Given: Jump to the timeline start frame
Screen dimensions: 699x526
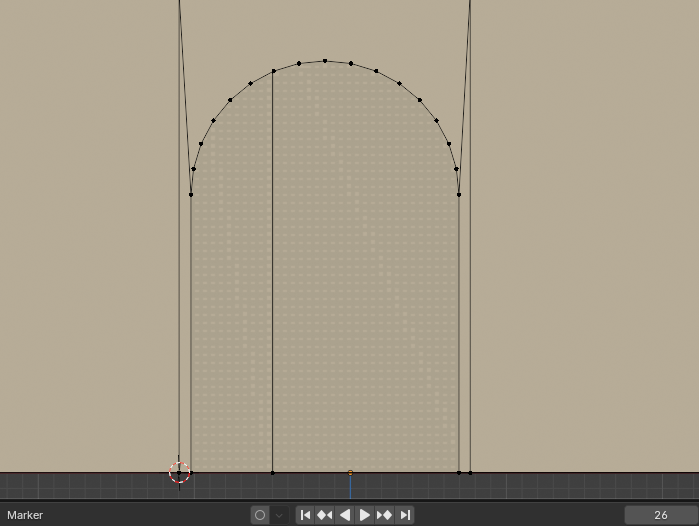Looking at the screenshot, I should tap(305, 515).
